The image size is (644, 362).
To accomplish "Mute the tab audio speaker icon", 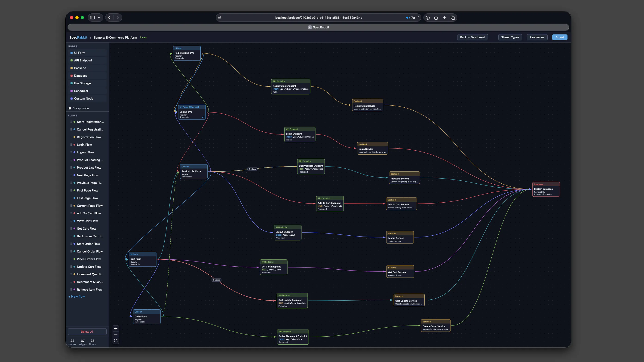I will (408, 18).
